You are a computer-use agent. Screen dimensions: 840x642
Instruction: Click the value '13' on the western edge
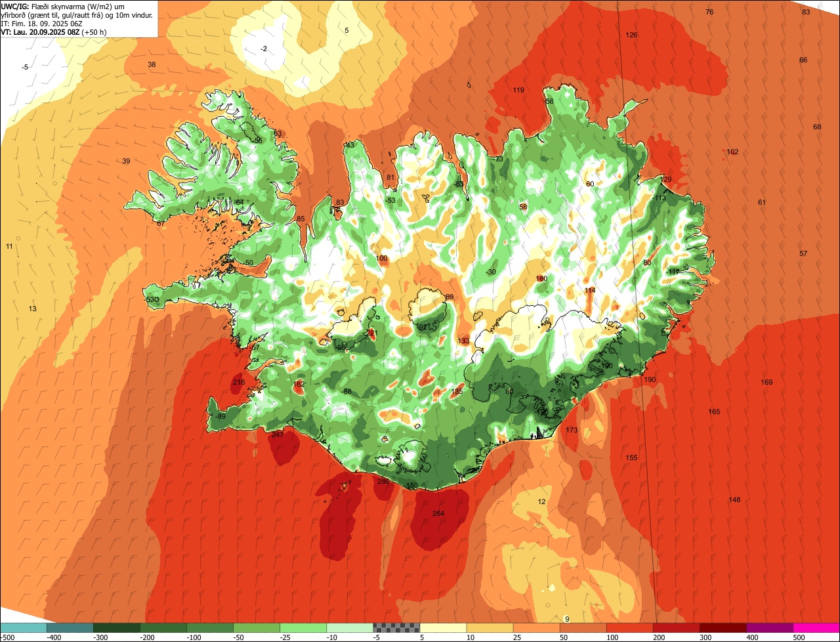32,309
